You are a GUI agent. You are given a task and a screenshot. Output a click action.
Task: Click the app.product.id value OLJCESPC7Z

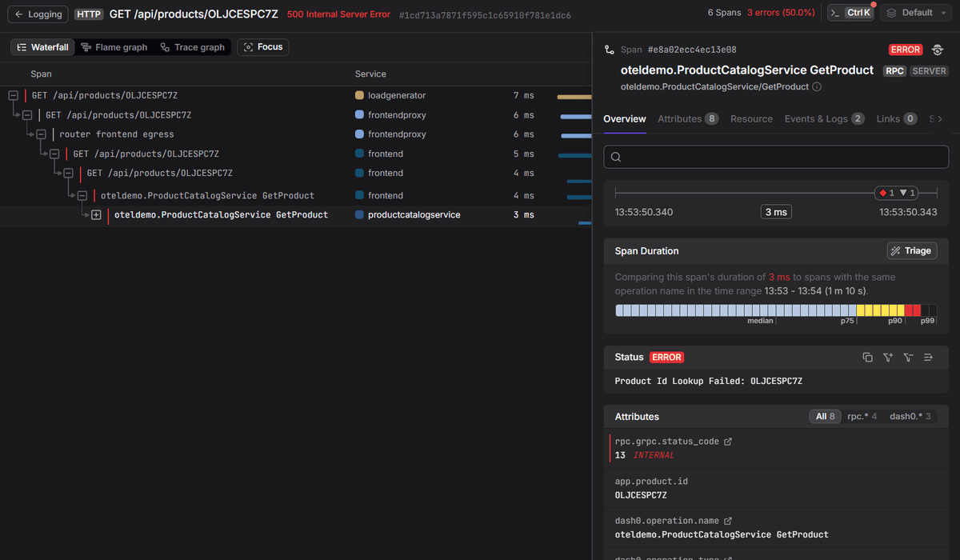[641, 495]
